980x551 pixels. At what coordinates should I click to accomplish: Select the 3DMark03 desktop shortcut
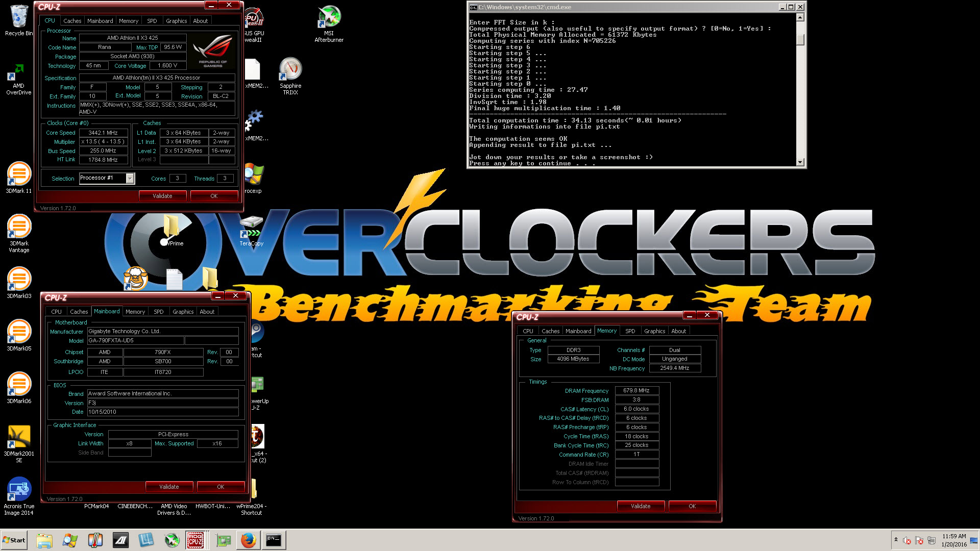(x=19, y=283)
